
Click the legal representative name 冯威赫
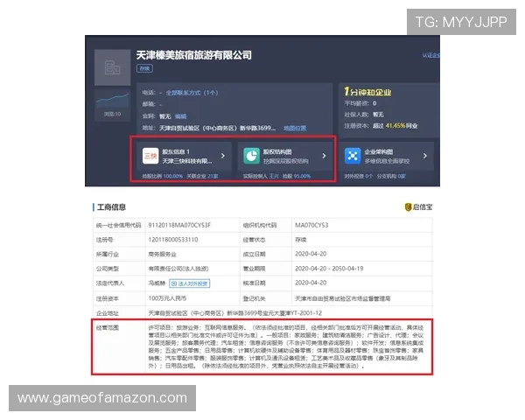pos(157,283)
